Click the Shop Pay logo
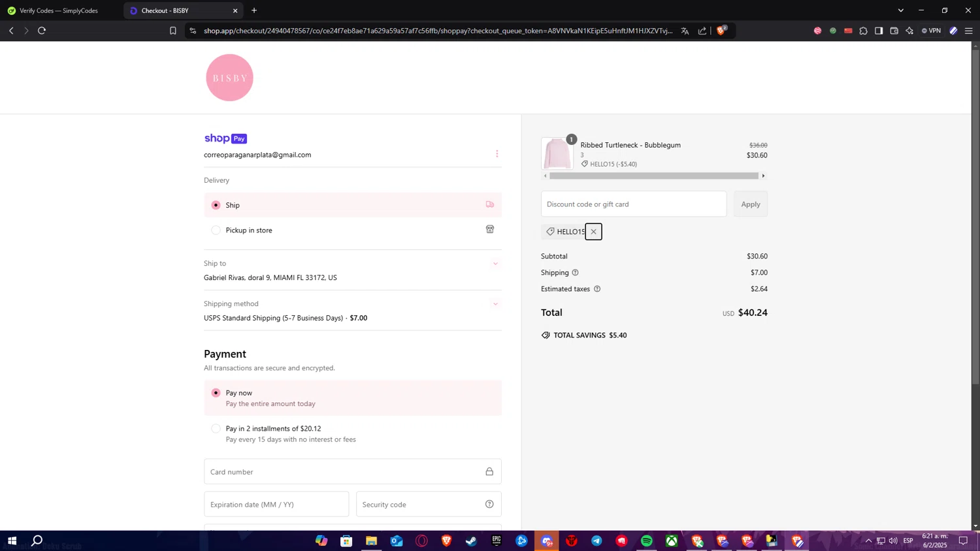Image resolution: width=980 pixels, height=551 pixels. point(225,138)
